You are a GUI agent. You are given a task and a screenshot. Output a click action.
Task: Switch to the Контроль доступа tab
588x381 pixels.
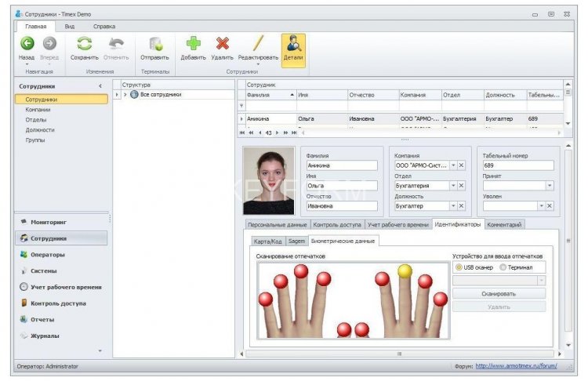(336, 224)
